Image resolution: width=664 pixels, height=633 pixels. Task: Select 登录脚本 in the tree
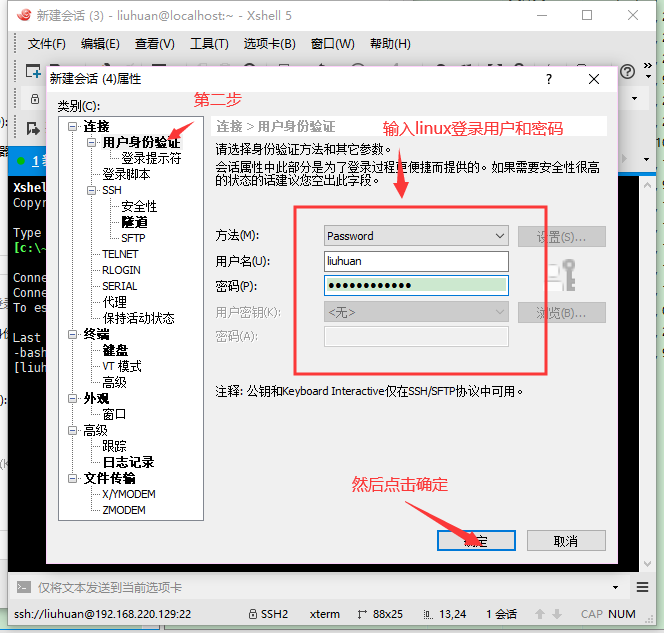(126, 174)
